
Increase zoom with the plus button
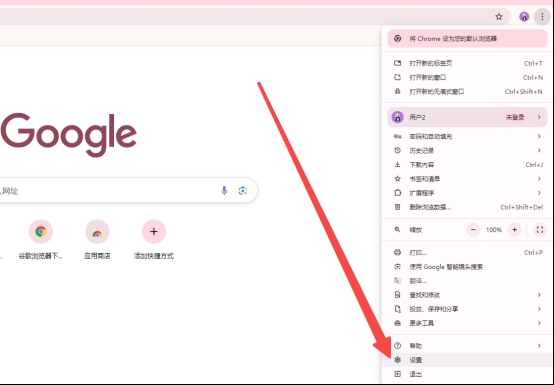click(x=514, y=230)
